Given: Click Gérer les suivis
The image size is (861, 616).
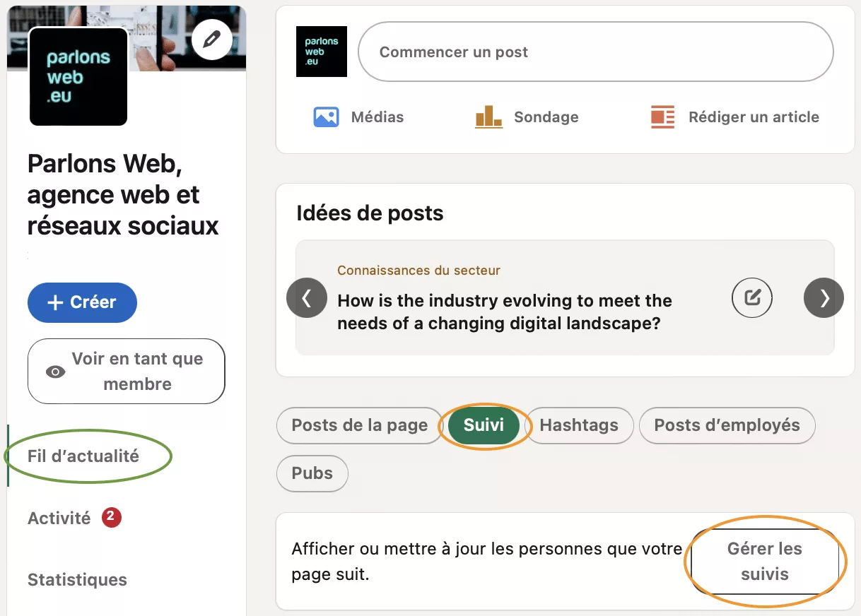Looking at the screenshot, I should click(765, 561).
